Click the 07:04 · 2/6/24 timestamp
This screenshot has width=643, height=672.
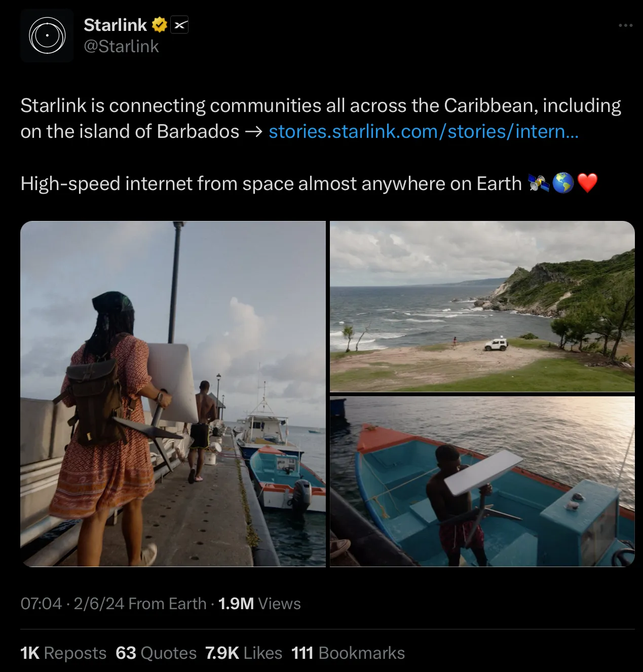[x=72, y=604]
